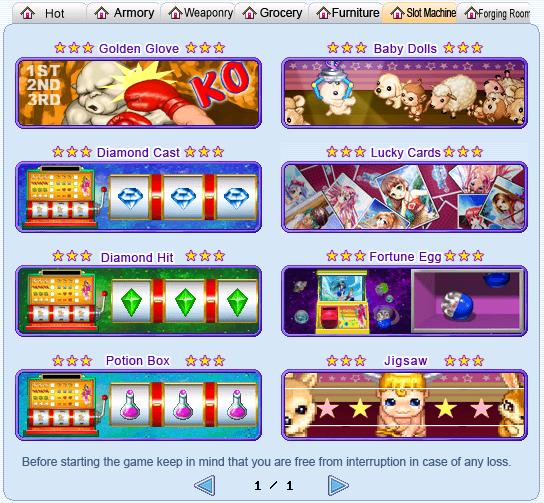Open the Golden Glove boxing game banner
544x503 pixels.
click(138, 93)
